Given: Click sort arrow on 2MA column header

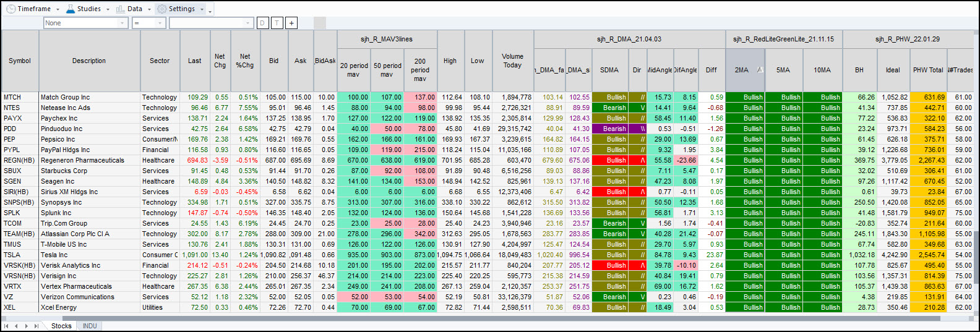Looking at the screenshot, I should point(760,70).
